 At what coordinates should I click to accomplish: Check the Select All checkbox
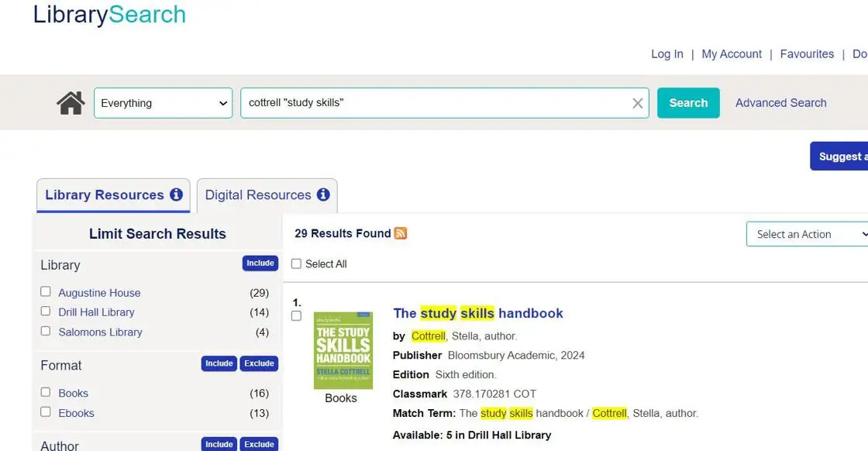[296, 263]
